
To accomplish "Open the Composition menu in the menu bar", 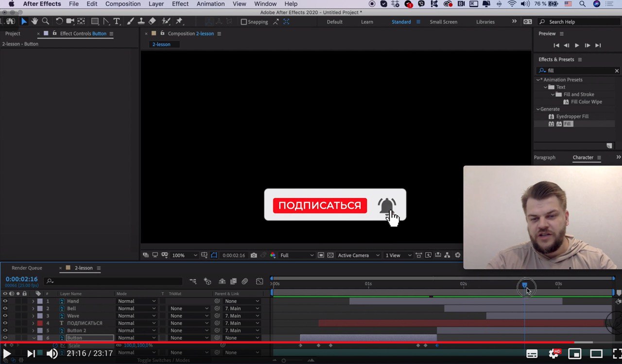I will tap(123, 4).
